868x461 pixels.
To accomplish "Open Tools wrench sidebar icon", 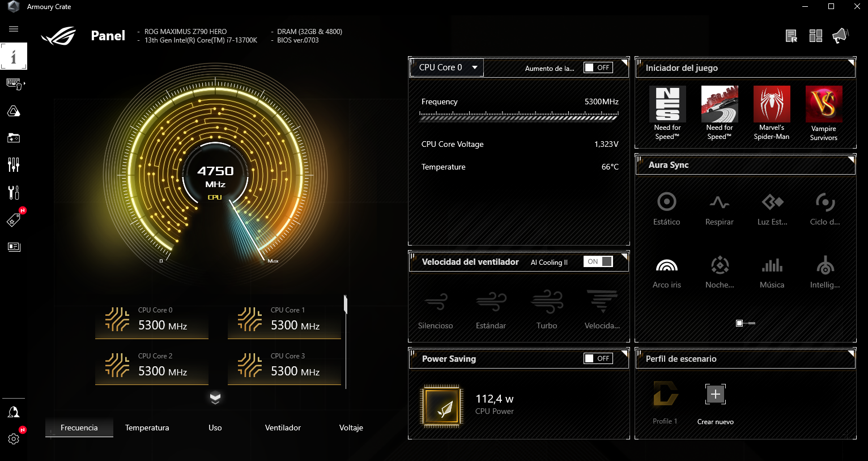I will pyautogui.click(x=14, y=192).
